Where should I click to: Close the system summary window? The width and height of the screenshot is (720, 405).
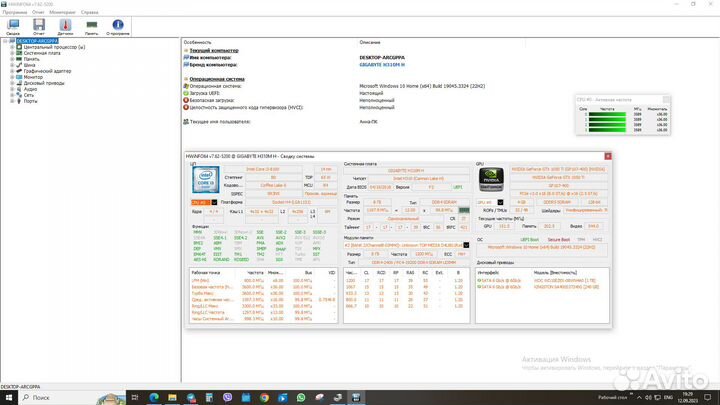tap(608, 156)
